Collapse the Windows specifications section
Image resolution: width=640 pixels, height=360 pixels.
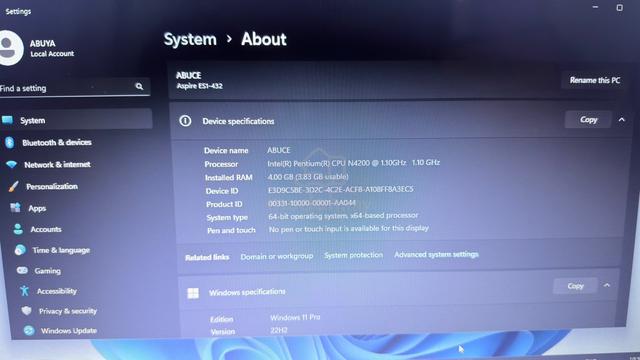(607, 285)
